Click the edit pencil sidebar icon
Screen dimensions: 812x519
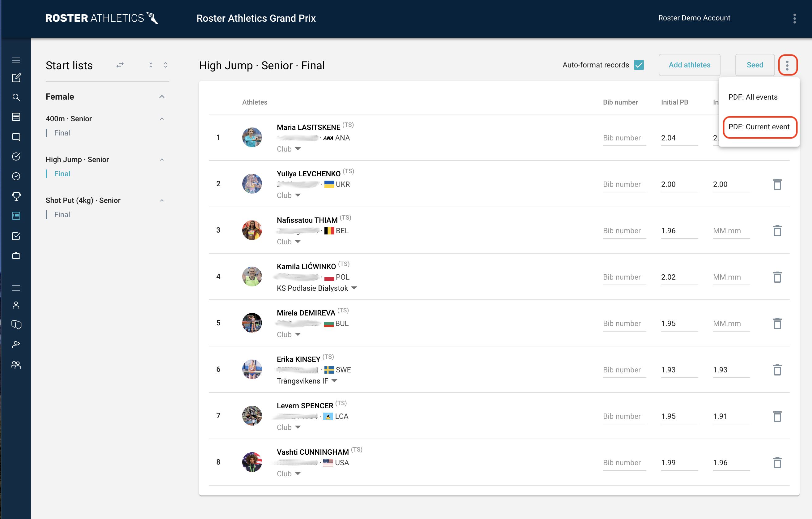16,78
